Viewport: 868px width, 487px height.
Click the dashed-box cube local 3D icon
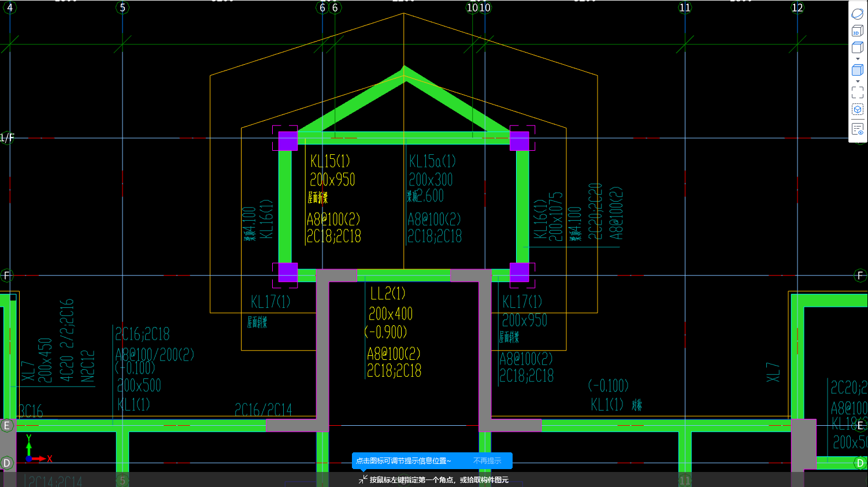point(858,110)
